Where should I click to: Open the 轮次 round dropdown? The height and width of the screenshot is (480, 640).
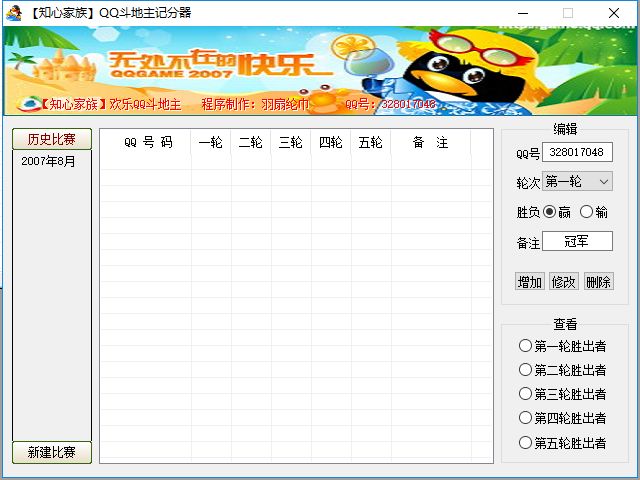click(x=577, y=181)
